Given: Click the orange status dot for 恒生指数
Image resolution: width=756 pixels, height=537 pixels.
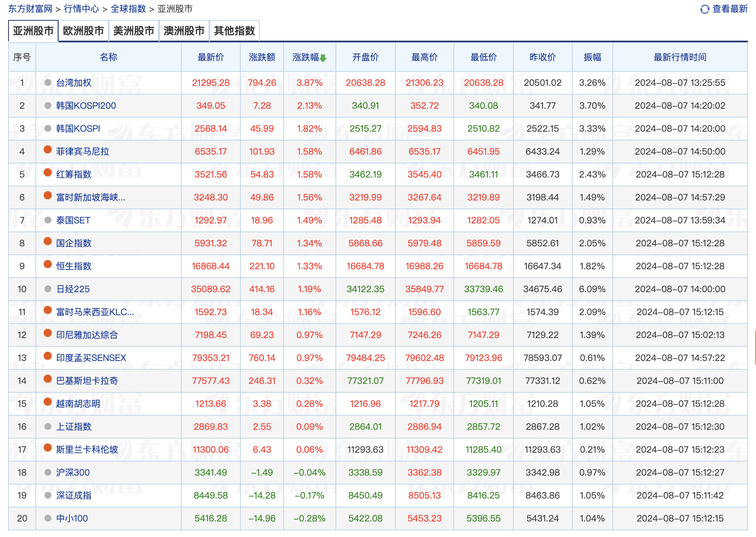Looking at the screenshot, I should point(48,264).
